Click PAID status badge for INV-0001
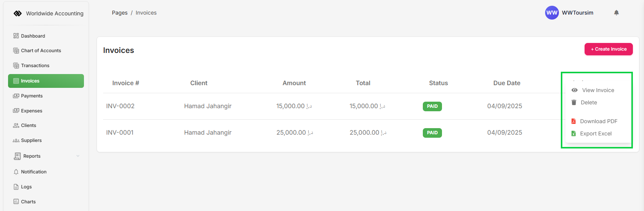The width and height of the screenshot is (644, 211). click(x=432, y=133)
